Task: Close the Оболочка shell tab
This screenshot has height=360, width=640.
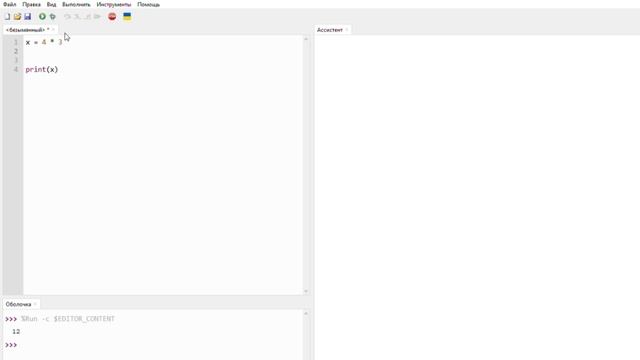Action: coord(36,304)
